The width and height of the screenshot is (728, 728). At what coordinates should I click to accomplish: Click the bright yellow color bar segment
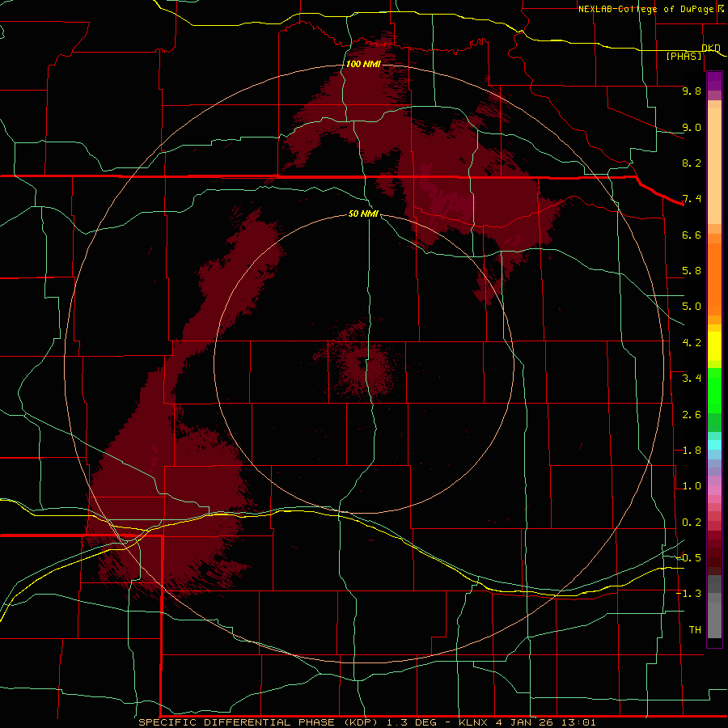tap(714, 346)
